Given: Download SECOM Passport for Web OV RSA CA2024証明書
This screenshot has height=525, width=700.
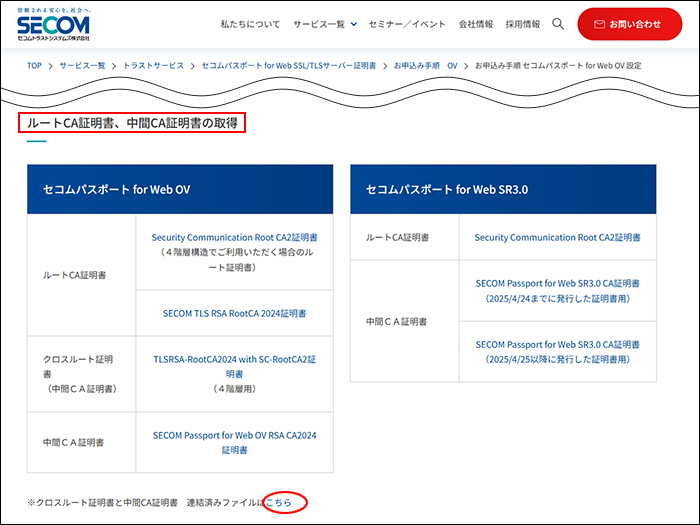Looking at the screenshot, I should [x=234, y=442].
